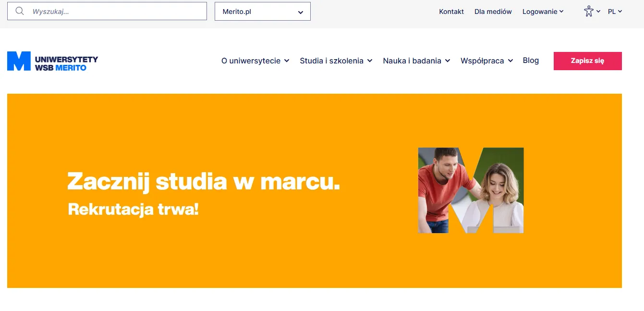Click the accessibility dropdown chevron
644x311 pixels.
[x=598, y=11]
